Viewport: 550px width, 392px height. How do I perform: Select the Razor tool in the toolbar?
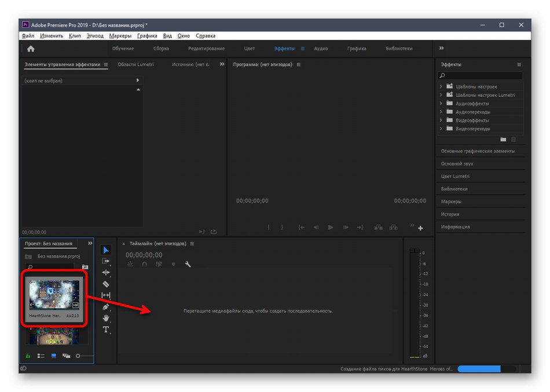(106, 284)
